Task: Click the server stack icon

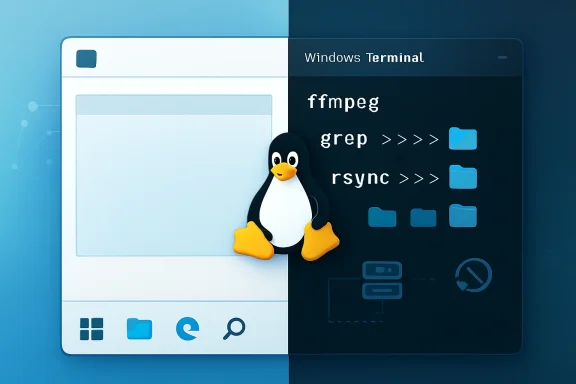Action: 382,280
